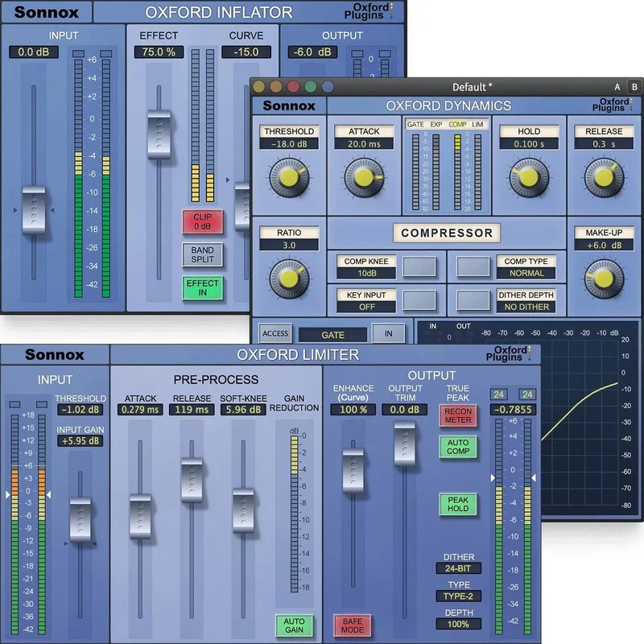Screen dimensions: 644x644
Task: Click the Ratio knob in Oxford Dynamics
Action: pos(289,279)
